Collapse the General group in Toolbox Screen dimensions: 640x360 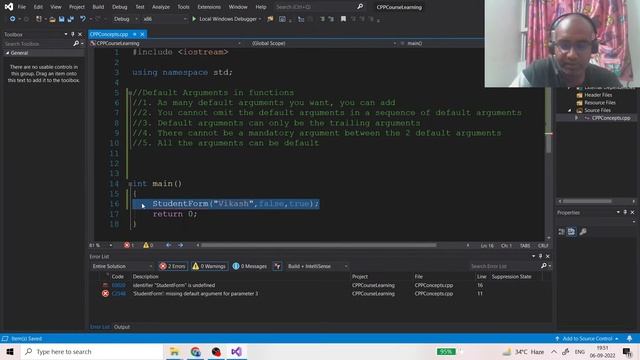pos(7,53)
